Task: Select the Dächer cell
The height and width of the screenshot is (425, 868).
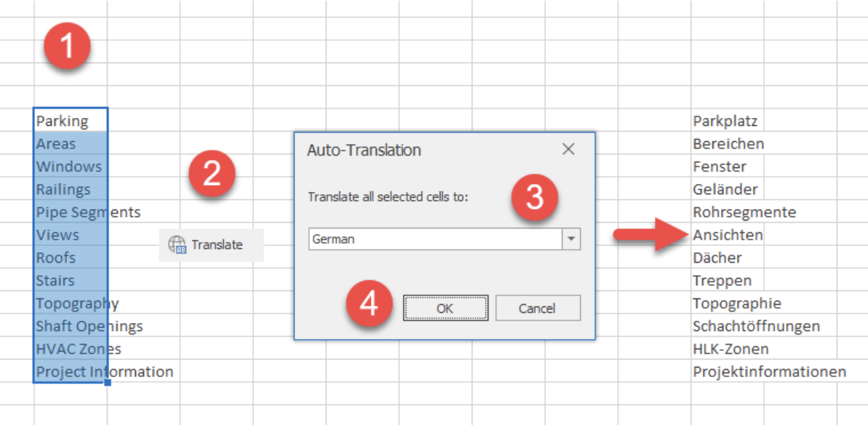Action: point(728,257)
